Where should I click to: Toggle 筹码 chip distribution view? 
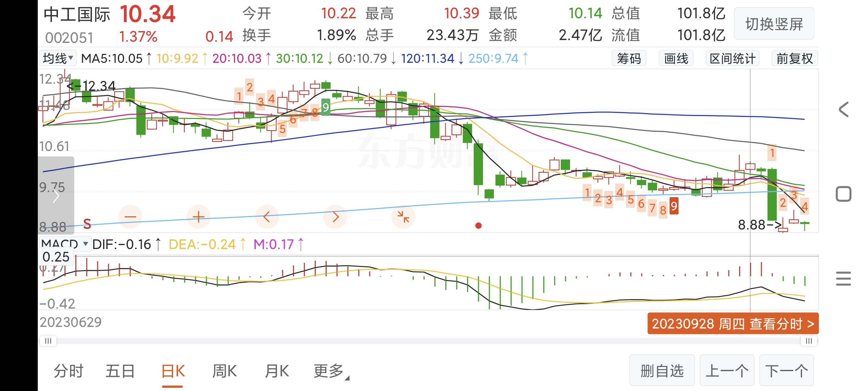[x=629, y=59]
